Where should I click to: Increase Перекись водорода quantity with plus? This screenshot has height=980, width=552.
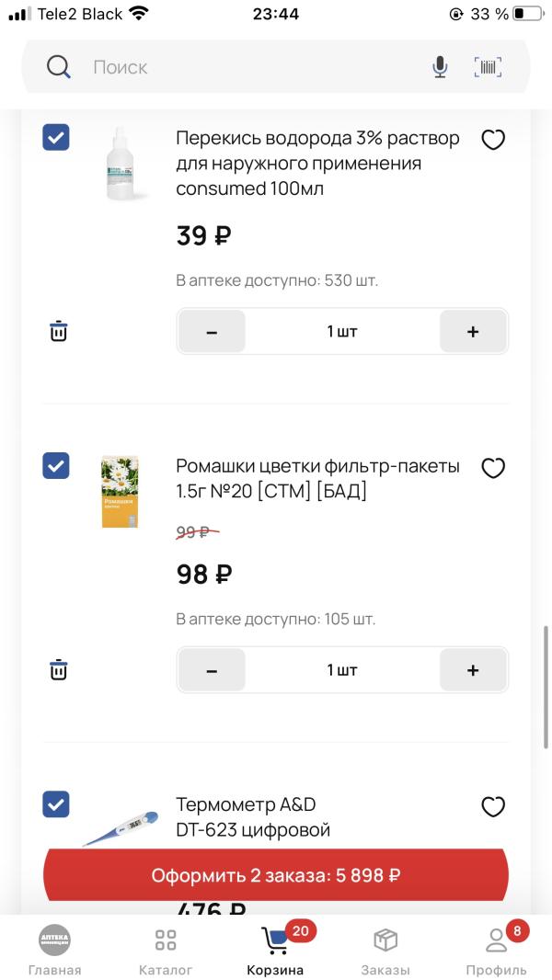[473, 331]
